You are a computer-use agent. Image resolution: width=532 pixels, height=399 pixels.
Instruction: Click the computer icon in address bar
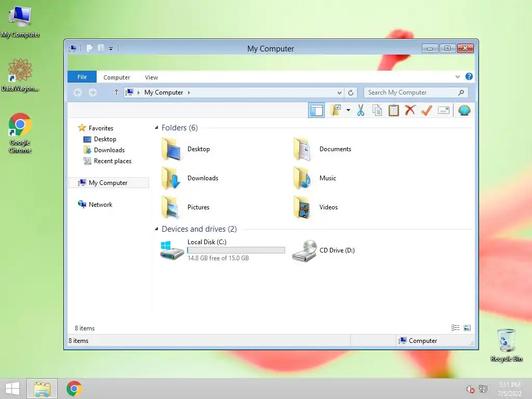129,92
